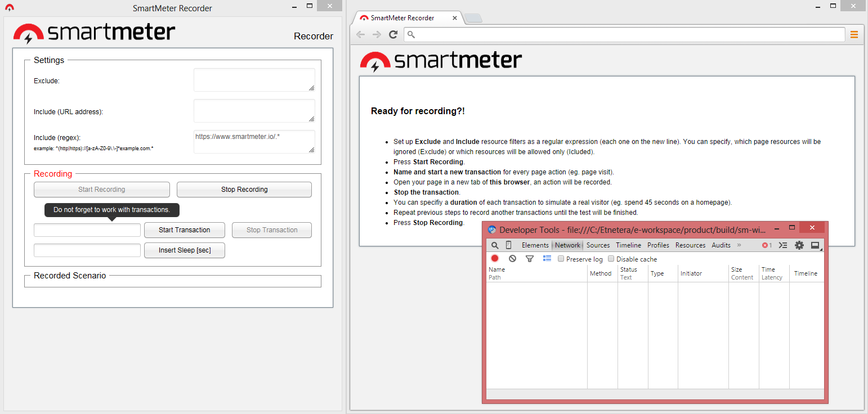Click the Insert Sleep [sec] button
868x414 pixels.
pyautogui.click(x=185, y=250)
